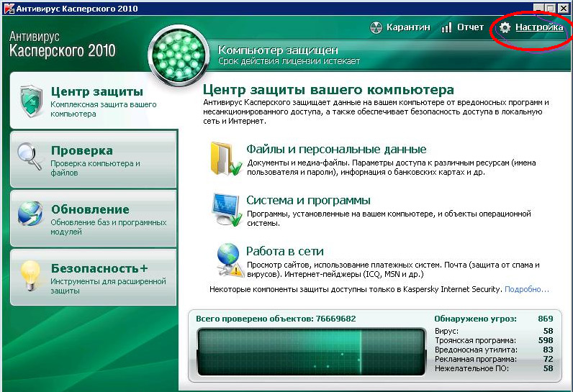Viewport: 573px width, 392px height.
Task: Click Всего проверено объектов: 76669682 text
Action: 276,319
